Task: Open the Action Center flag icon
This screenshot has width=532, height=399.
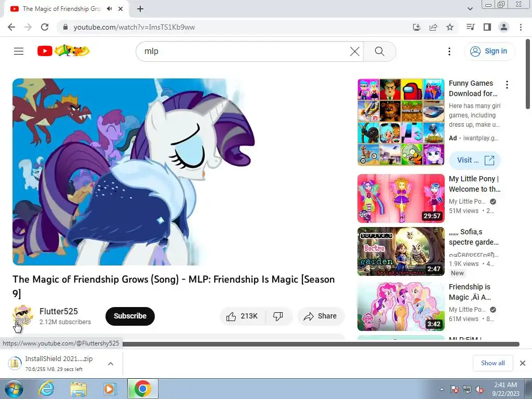Action: pyautogui.click(x=455, y=389)
